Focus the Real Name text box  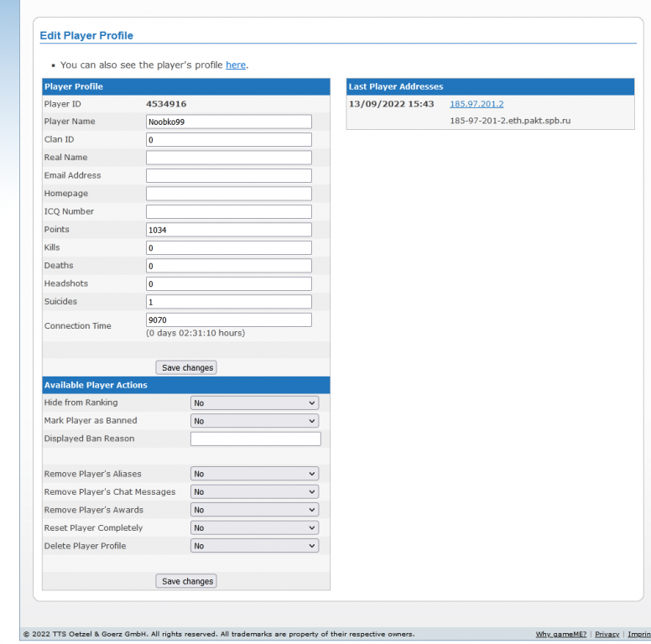pyautogui.click(x=228, y=158)
